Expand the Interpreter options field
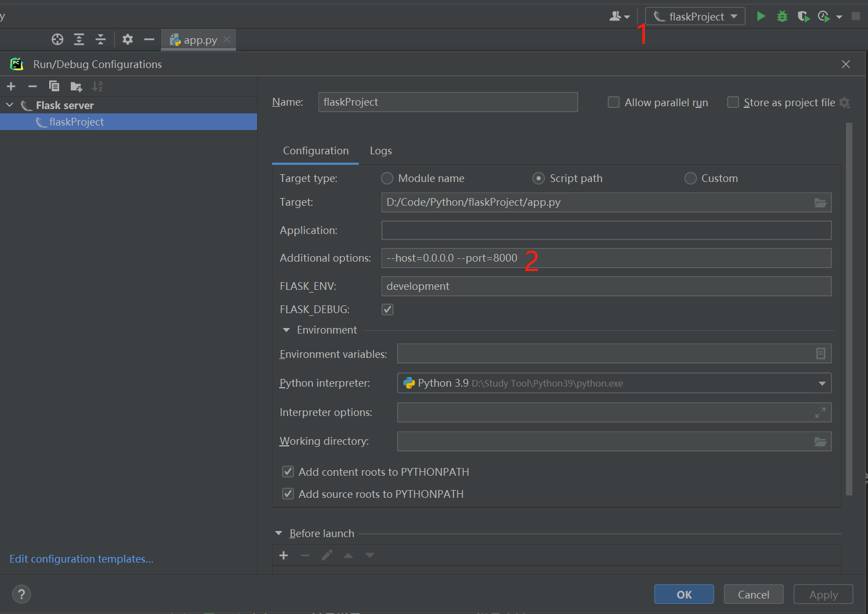Viewport: 868px width, 614px height. [x=820, y=413]
